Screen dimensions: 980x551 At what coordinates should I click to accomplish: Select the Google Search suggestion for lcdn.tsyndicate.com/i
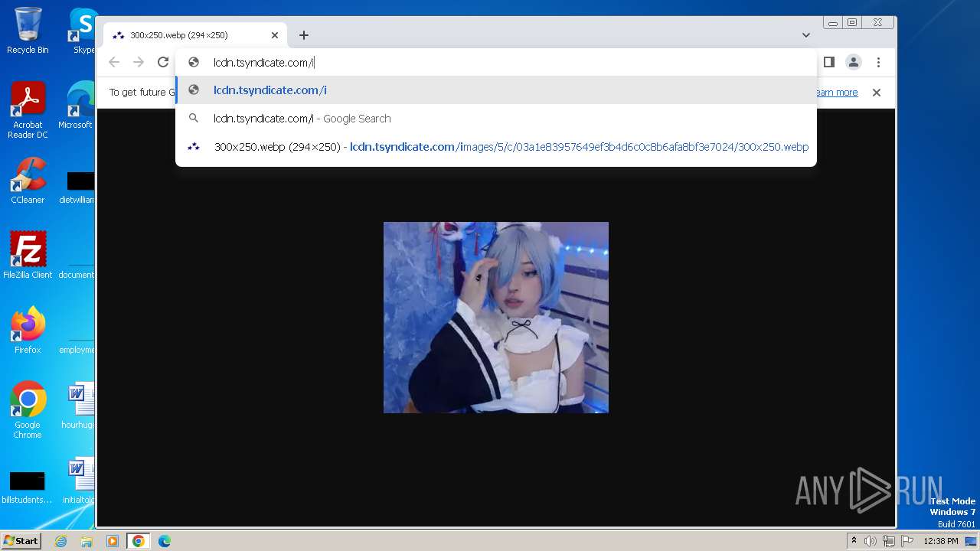click(496, 119)
